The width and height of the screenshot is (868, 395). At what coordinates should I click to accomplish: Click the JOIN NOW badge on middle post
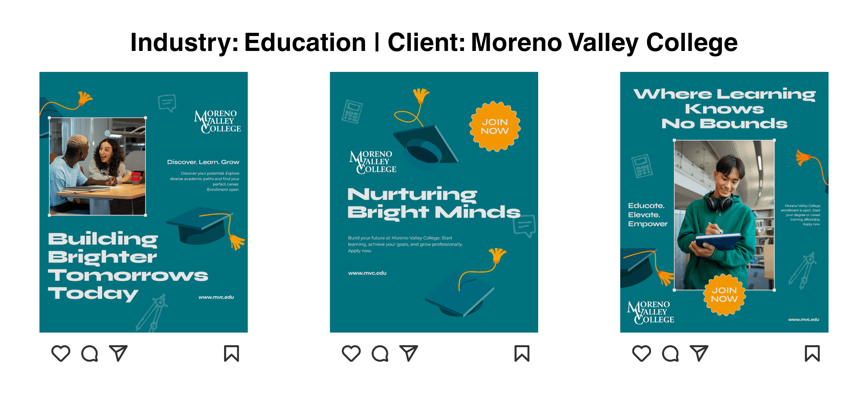495,126
